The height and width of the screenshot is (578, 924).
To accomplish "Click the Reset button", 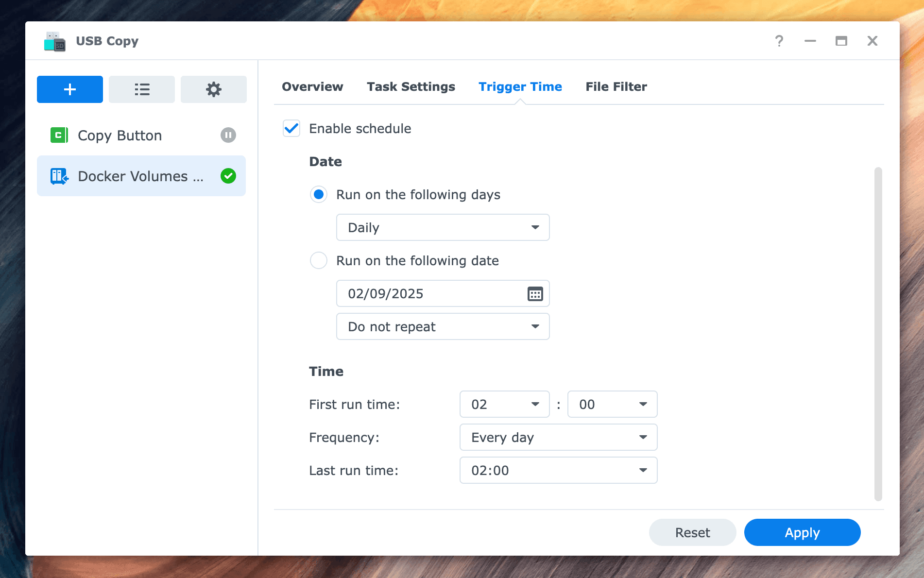I will coord(692,532).
